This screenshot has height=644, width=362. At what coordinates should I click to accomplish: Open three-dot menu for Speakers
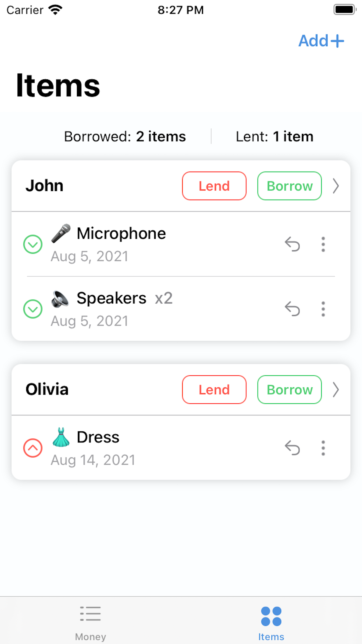[x=323, y=309]
